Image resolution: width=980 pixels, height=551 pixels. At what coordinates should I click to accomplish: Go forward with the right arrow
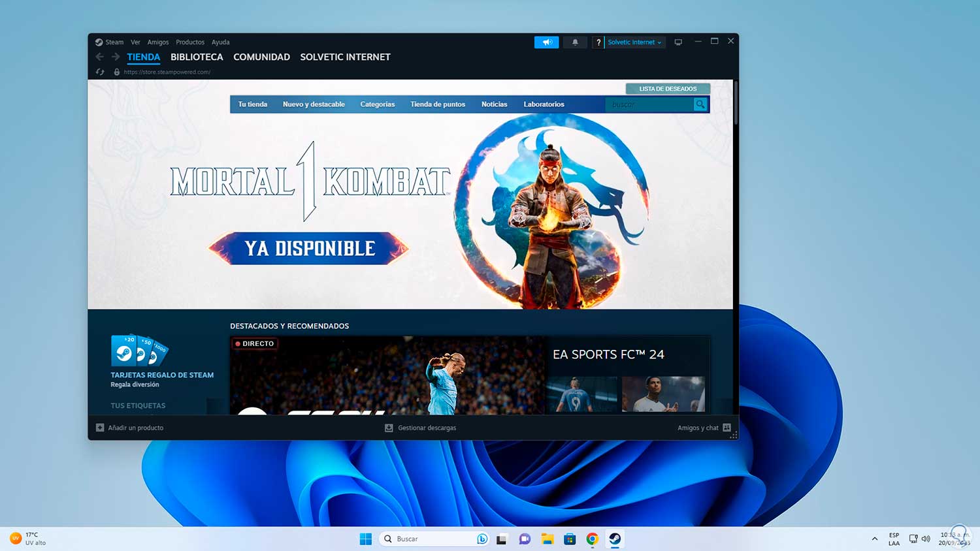pos(116,57)
